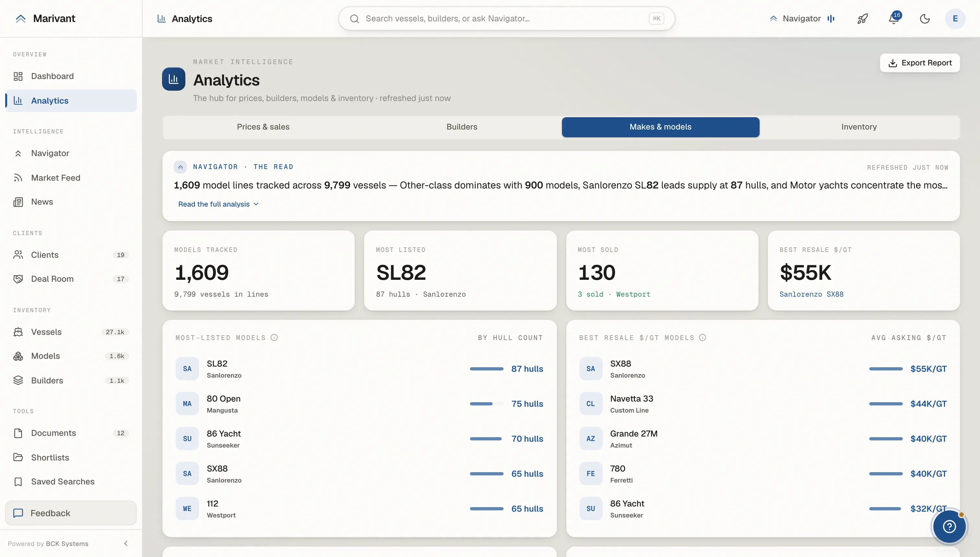Open Clients list in sidebar
980x557 pixels.
pos(71,255)
